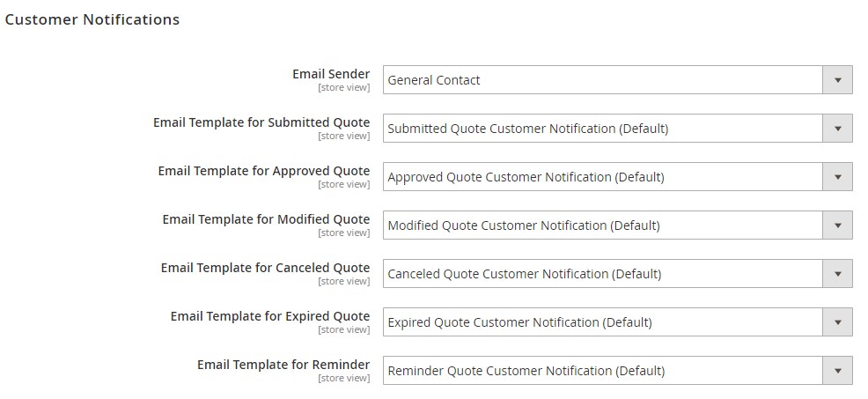
Task: Click arrow button for Expired Quote template
Action: click(x=837, y=322)
